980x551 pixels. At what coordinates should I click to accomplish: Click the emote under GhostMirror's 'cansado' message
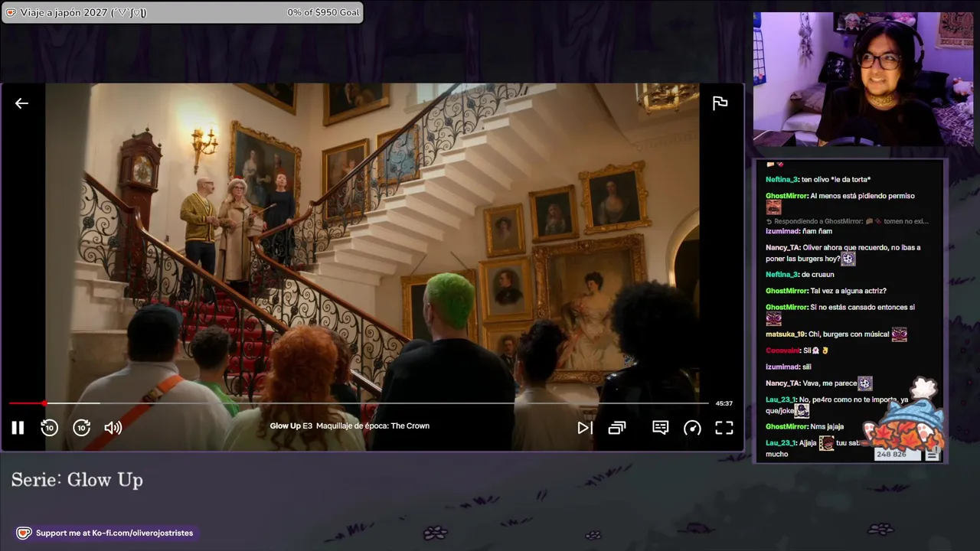point(773,319)
